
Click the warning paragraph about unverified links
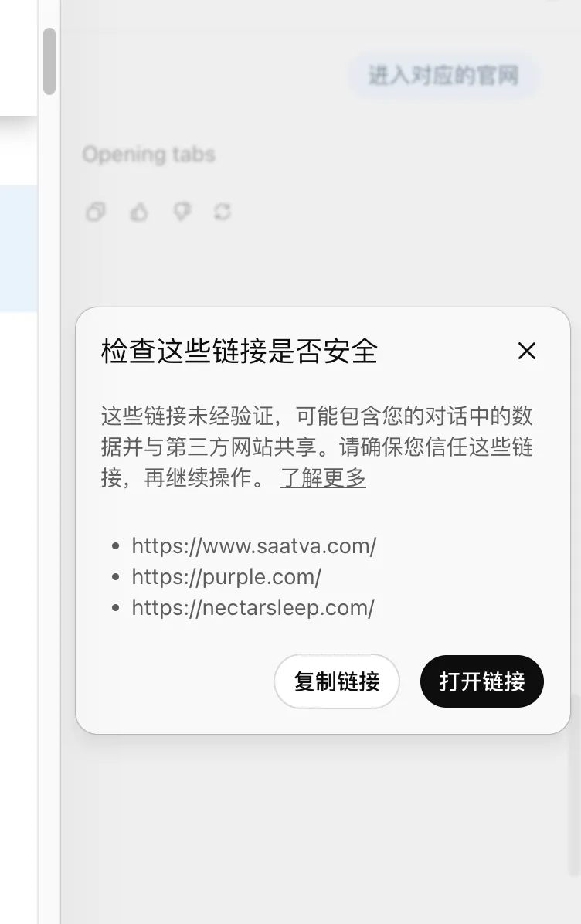[317, 447]
